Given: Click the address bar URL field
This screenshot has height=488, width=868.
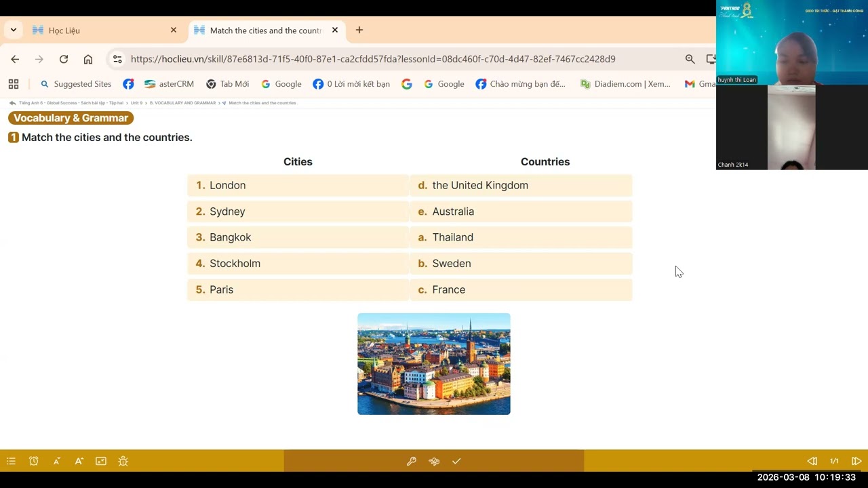Looking at the screenshot, I should [373, 59].
